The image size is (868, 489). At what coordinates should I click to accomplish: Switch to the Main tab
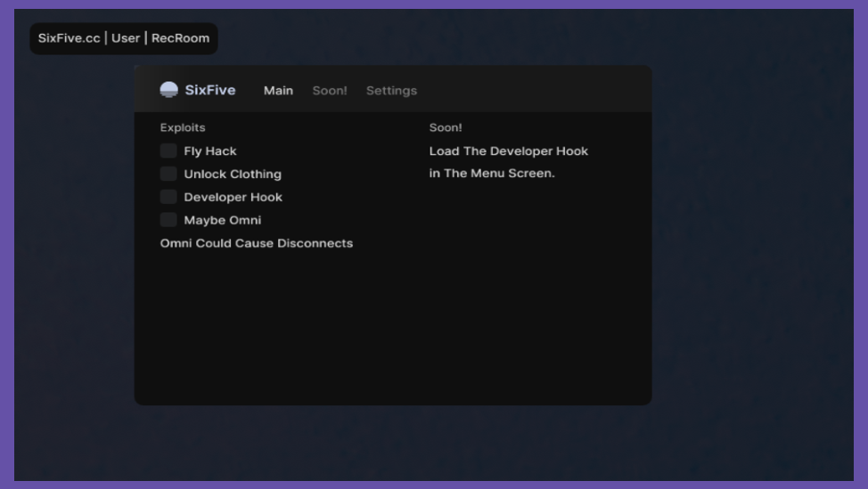pos(278,90)
